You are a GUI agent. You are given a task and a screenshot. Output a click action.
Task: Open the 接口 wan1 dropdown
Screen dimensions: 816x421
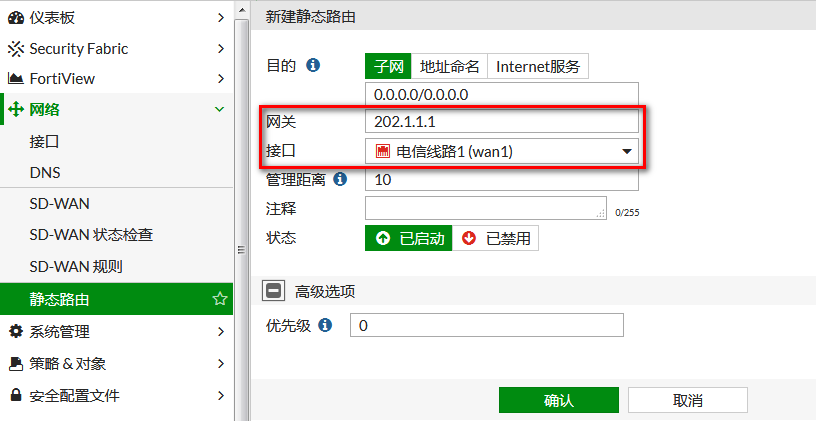click(x=502, y=151)
